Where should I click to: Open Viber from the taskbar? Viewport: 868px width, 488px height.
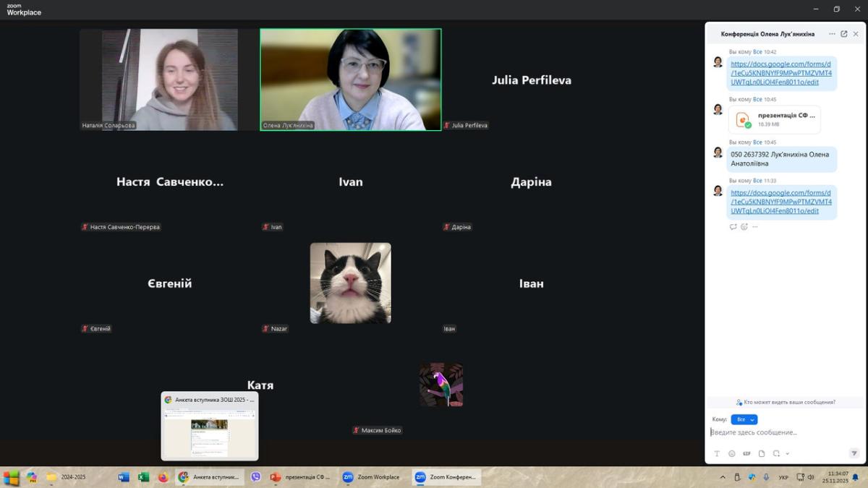tap(255, 477)
